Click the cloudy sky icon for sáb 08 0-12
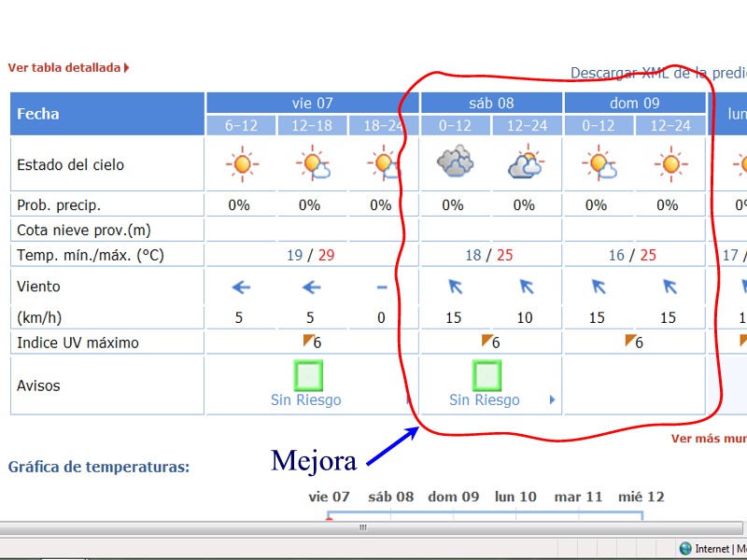The height and width of the screenshot is (560, 747). (455, 164)
